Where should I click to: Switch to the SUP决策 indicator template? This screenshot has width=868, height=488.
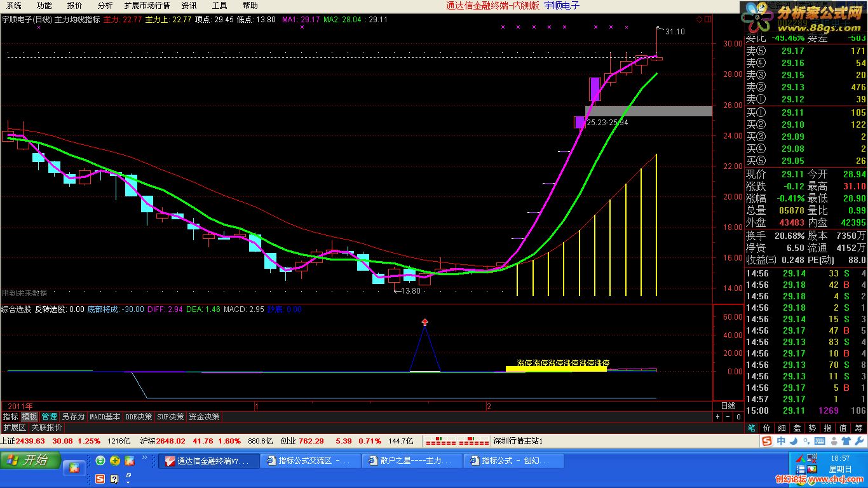(x=171, y=417)
